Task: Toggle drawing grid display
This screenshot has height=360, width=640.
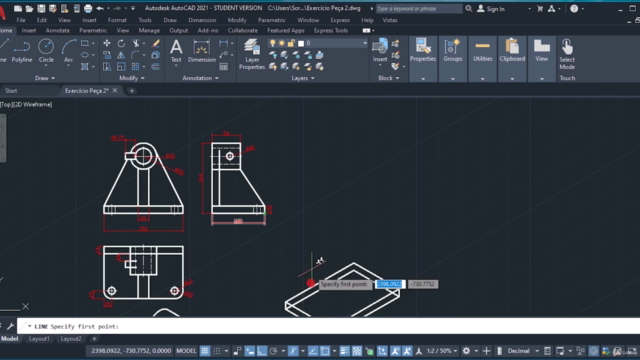Action: pos(204,351)
